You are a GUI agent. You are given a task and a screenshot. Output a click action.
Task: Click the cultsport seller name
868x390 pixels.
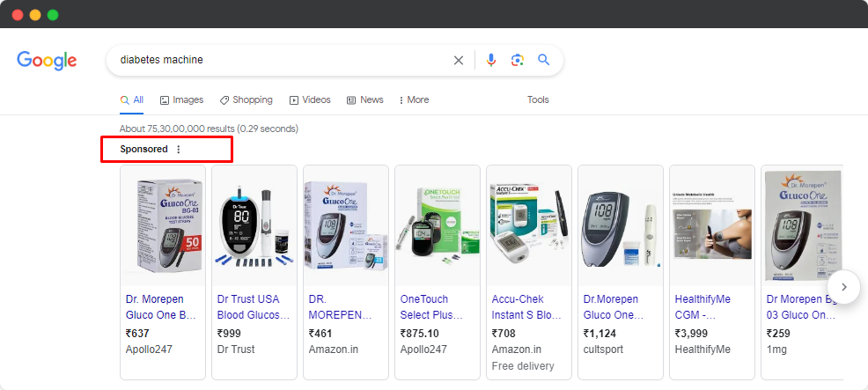[603, 350]
